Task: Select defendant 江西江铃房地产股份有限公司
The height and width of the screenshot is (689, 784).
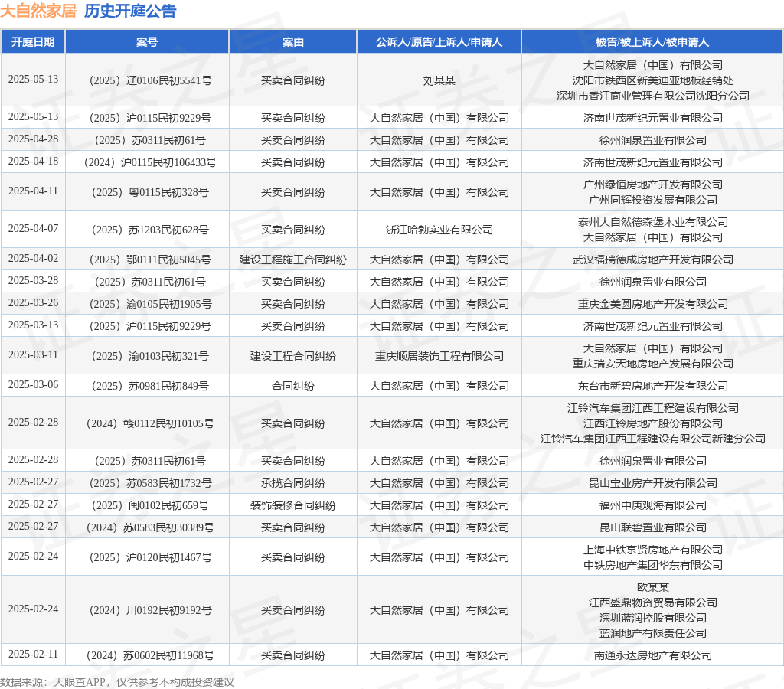Action: pyautogui.click(x=652, y=423)
